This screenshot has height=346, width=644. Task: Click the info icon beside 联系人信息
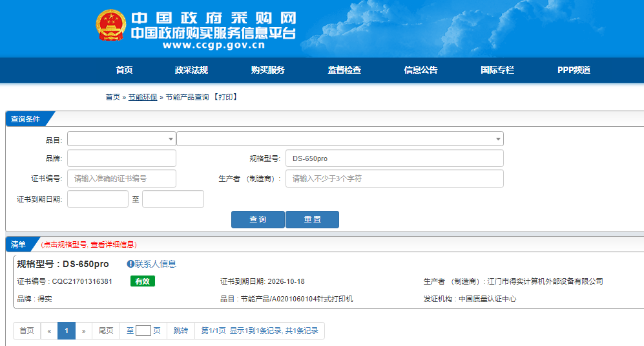click(130, 264)
